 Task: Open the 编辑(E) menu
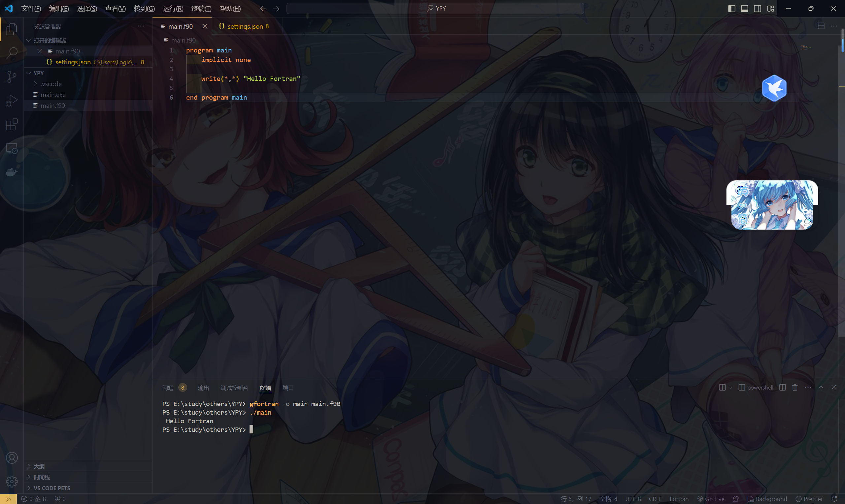(x=59, y=9)
